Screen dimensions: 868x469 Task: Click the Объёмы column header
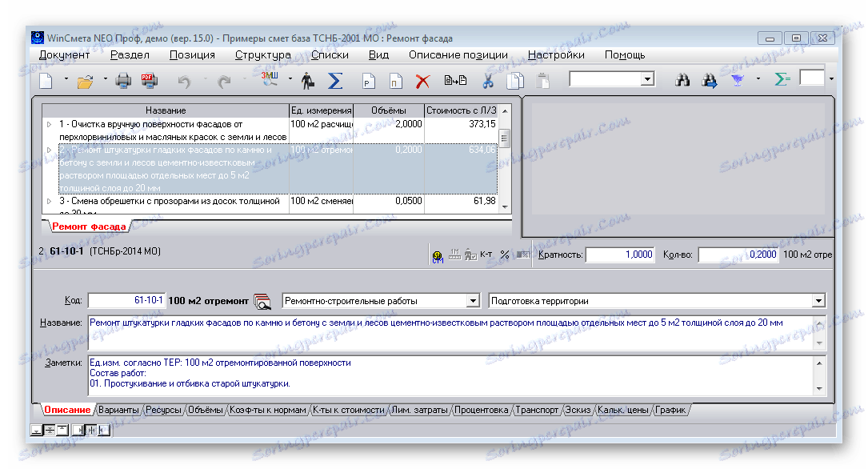point(389,110)
